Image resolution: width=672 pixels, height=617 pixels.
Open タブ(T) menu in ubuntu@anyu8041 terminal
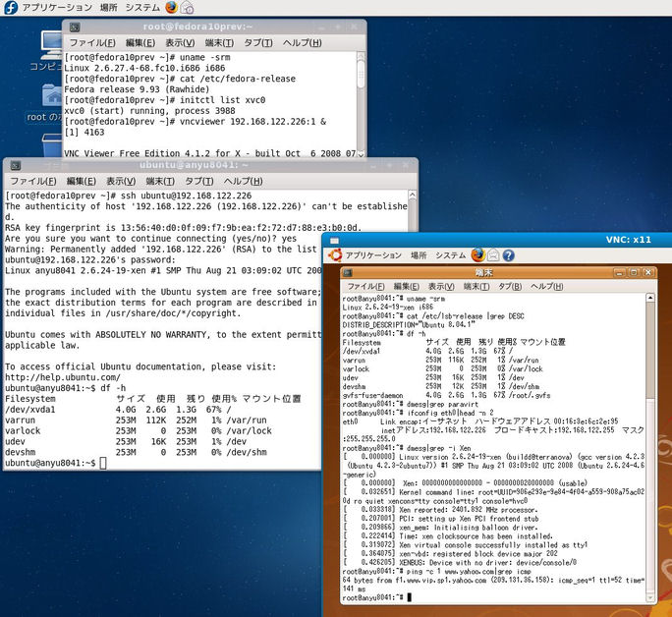point(198,181)
